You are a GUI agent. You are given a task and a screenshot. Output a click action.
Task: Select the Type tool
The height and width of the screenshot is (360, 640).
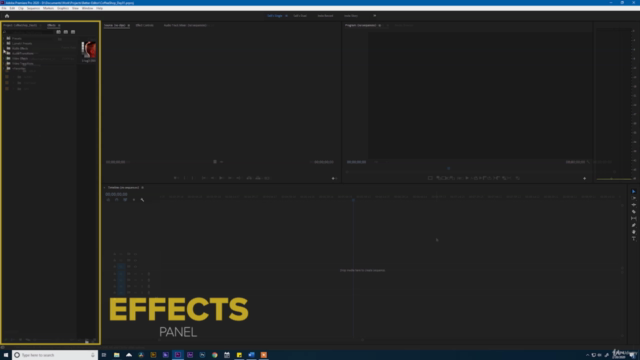point(633,238)
